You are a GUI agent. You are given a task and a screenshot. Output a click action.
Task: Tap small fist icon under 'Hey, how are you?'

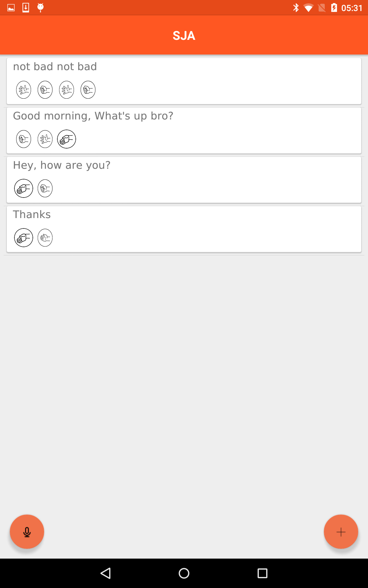45,188
